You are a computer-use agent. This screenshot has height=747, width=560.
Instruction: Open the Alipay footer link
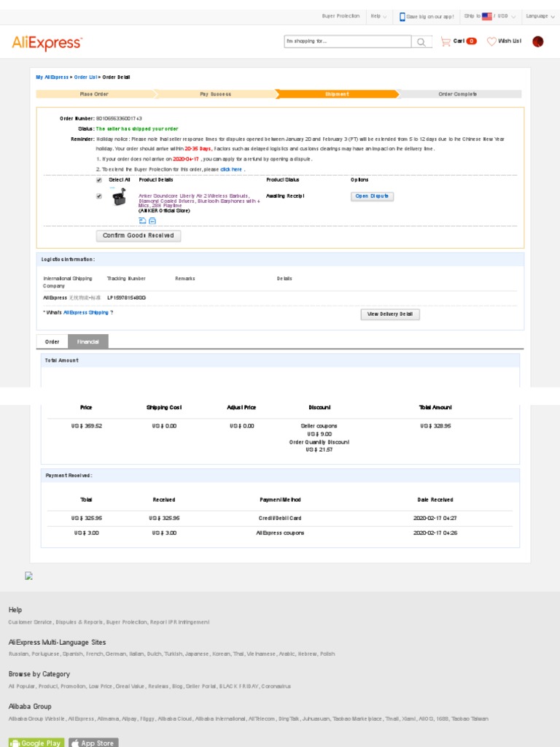tap(130, 719)
